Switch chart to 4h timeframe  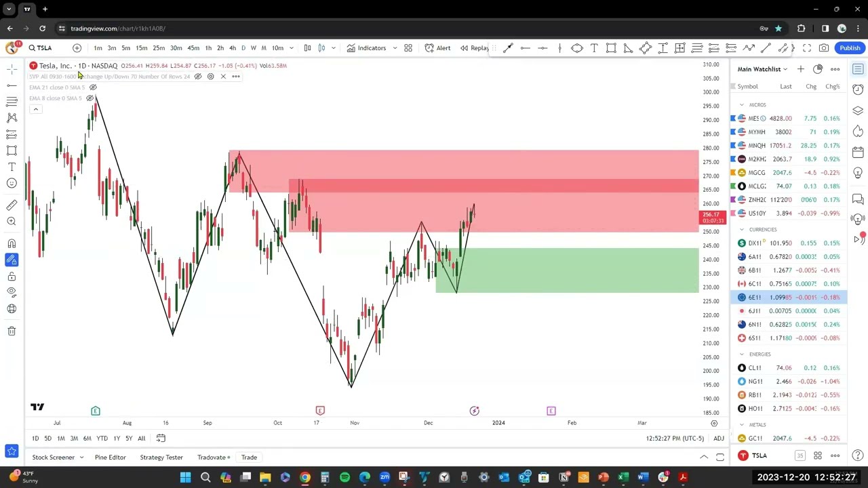(233, 48)
